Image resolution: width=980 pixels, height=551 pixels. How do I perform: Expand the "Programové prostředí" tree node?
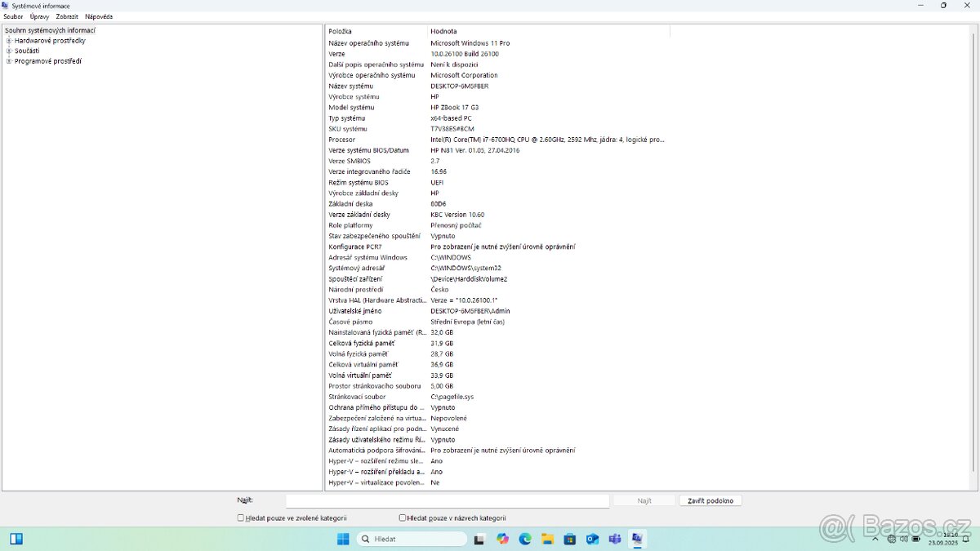pos(9,61)
